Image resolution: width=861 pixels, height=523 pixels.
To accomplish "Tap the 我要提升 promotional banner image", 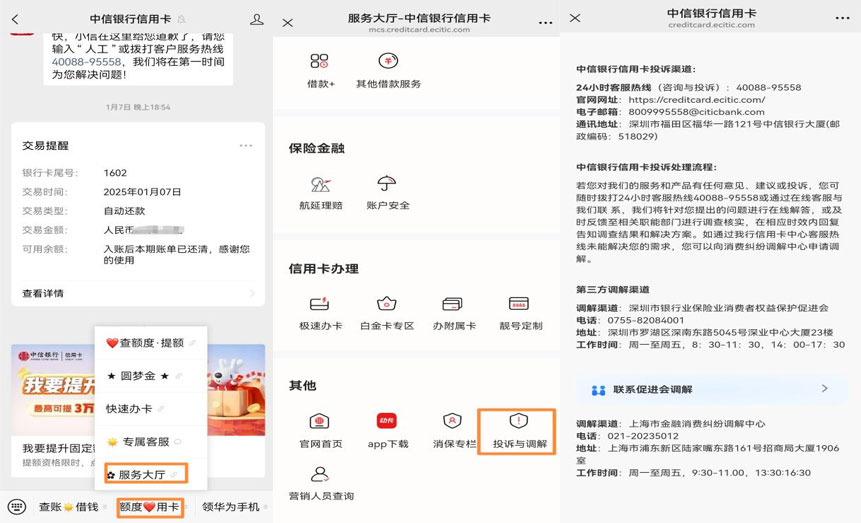I will point(138,390).
